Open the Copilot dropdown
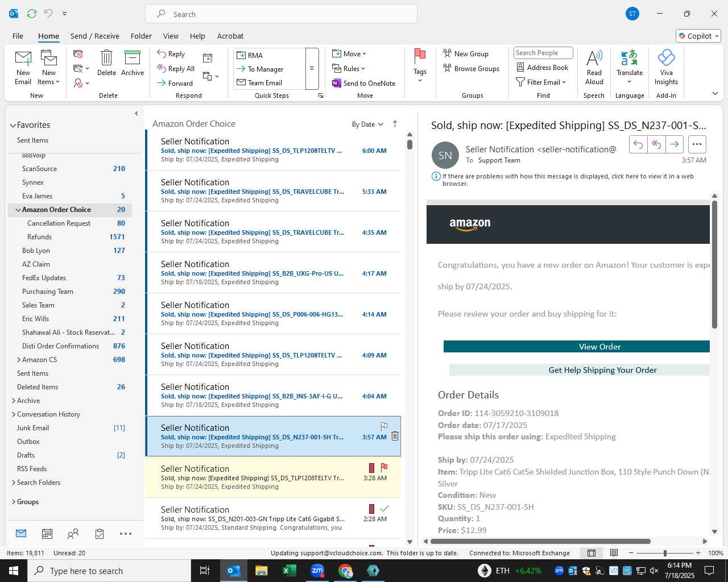 pos(699,36)
